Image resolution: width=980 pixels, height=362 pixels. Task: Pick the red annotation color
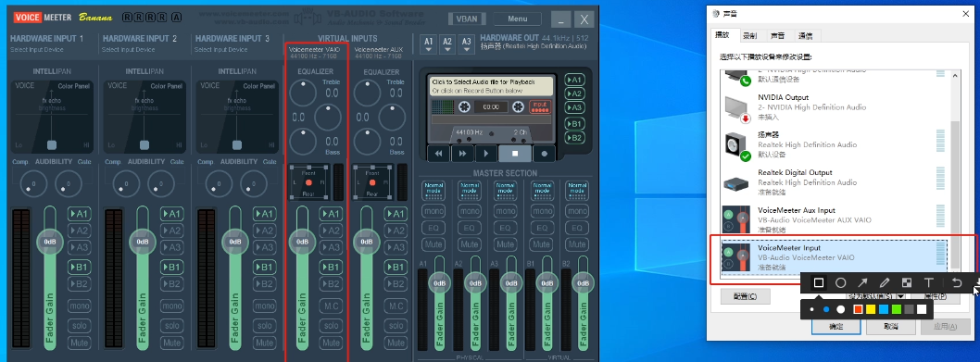pos(858,309)
